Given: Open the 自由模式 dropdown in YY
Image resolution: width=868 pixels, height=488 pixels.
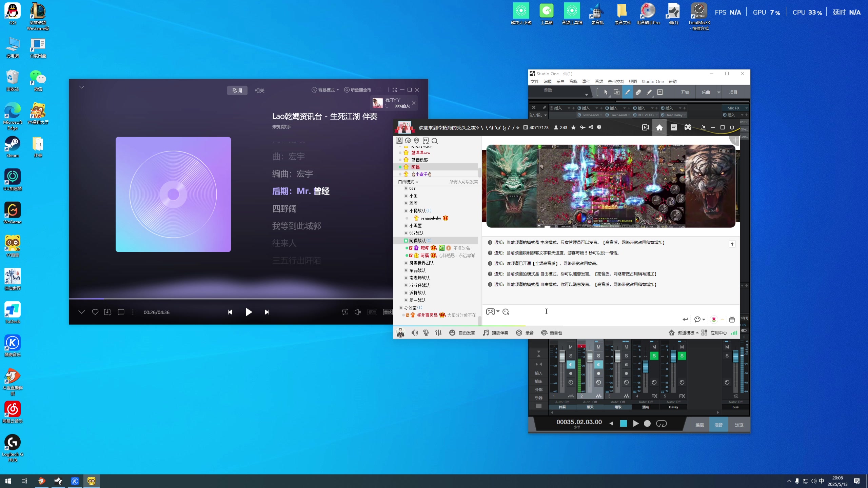Looking at the screenshot, I should tap(408, 182).
